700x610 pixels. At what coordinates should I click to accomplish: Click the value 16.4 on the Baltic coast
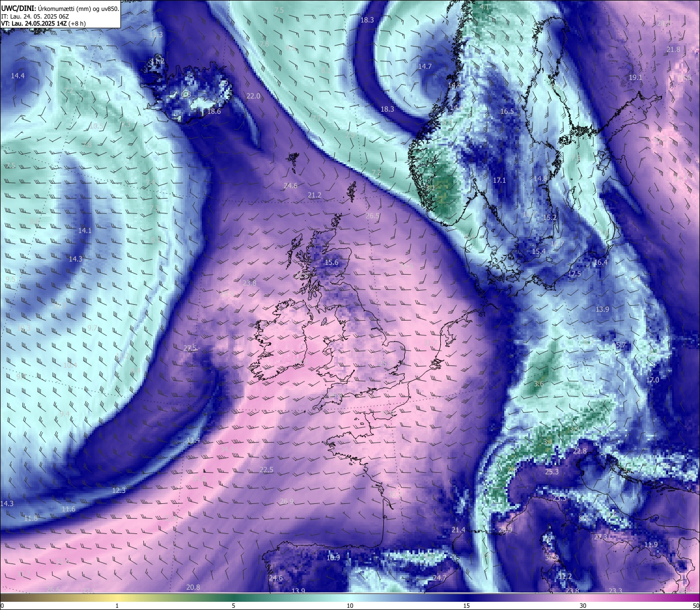pos(600,262)
